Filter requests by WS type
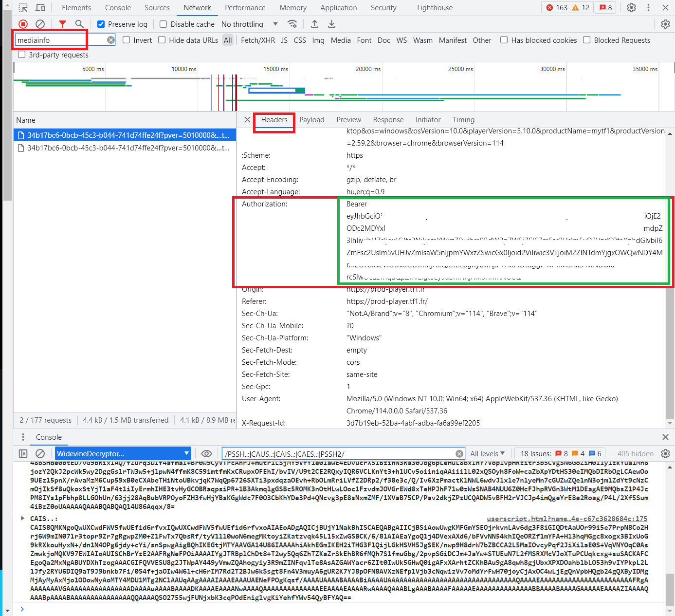Viewport: 675px width, 616px height. pyautogui.click(x=401, y=40)
